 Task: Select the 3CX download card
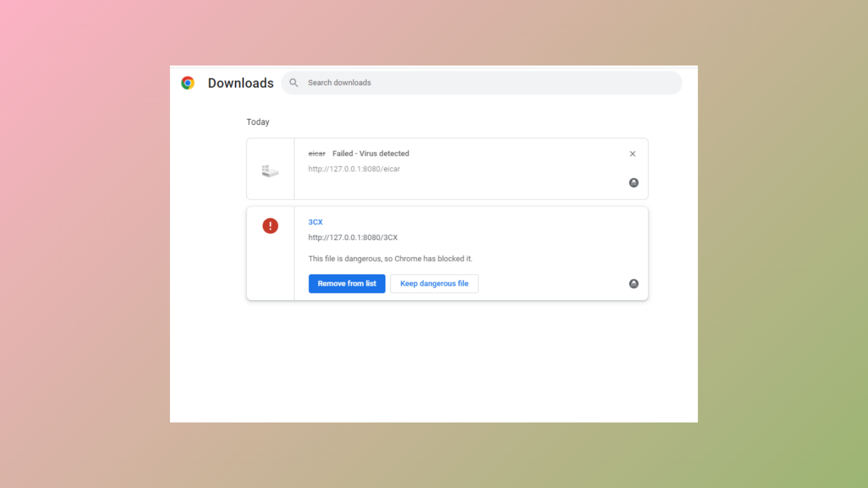542,253
